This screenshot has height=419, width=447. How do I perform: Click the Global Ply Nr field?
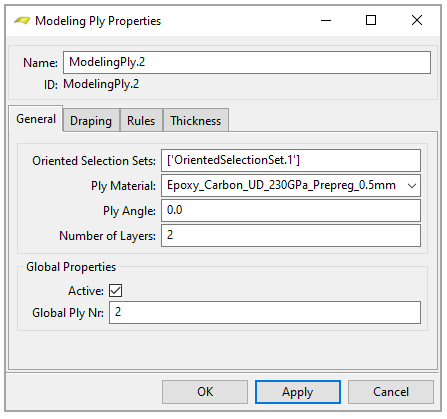pos(265,312)
